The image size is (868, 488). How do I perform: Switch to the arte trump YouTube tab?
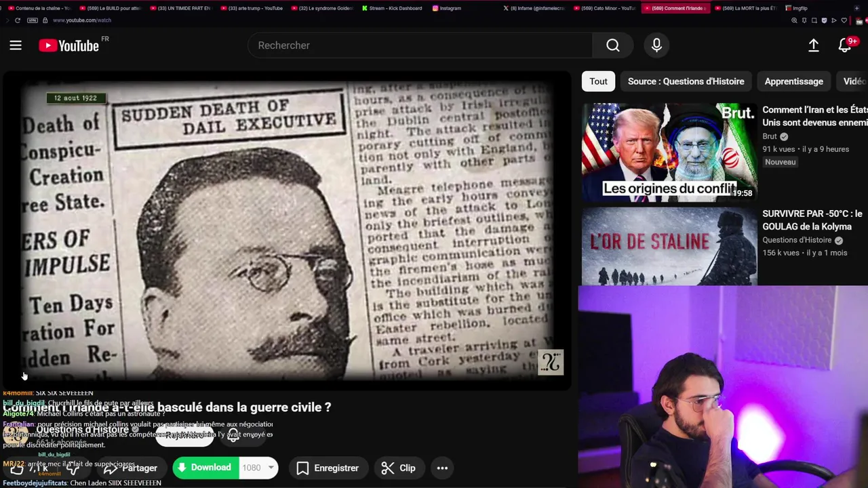click(251, 8)
